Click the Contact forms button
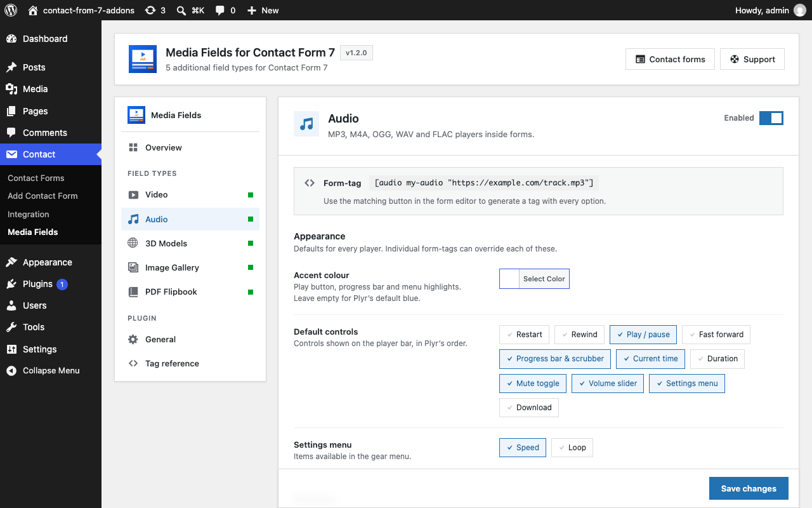The height and width of the screenshot is (508, 812). [x=670, y=59]
